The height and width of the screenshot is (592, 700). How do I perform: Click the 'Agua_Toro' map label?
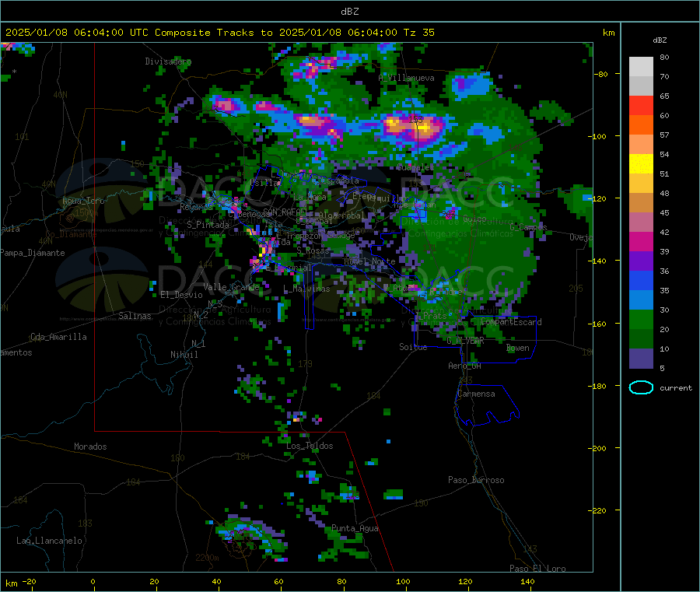click(x=83, y=201)
